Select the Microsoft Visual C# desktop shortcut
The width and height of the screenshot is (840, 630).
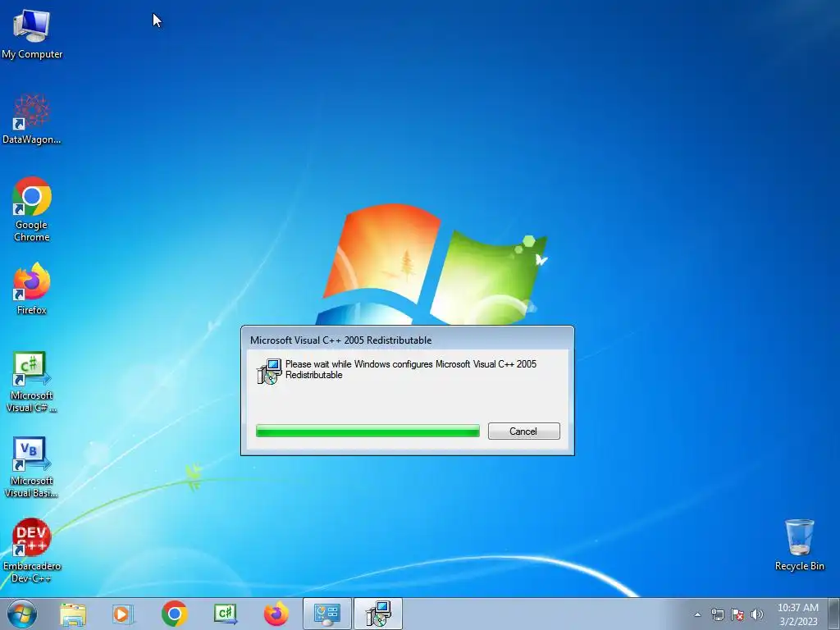click(32, 382)
